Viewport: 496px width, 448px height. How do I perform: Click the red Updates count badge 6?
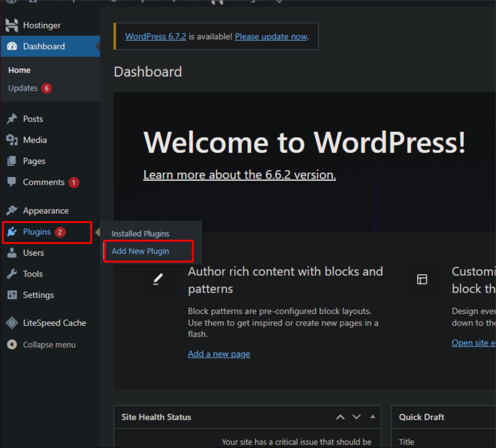tap(46, 88)
